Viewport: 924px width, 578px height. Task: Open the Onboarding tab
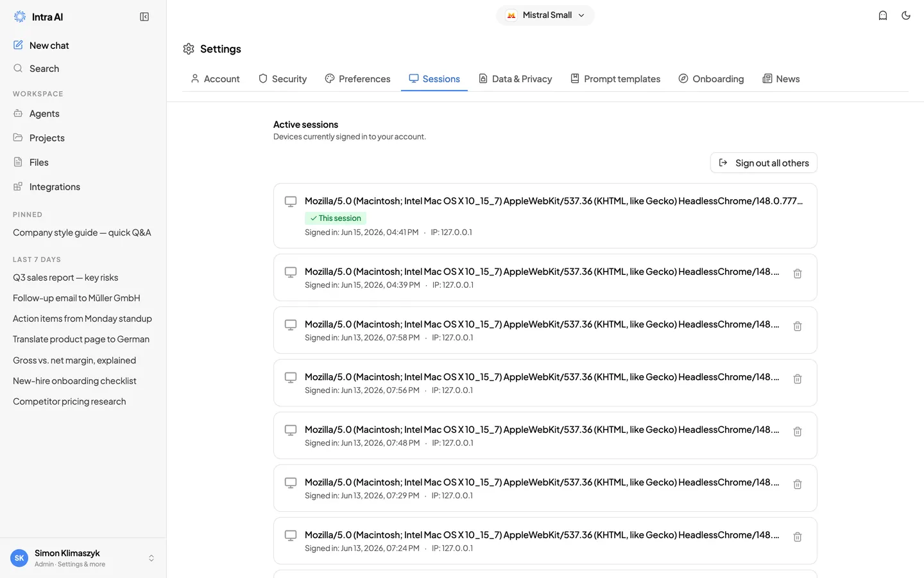711,79
